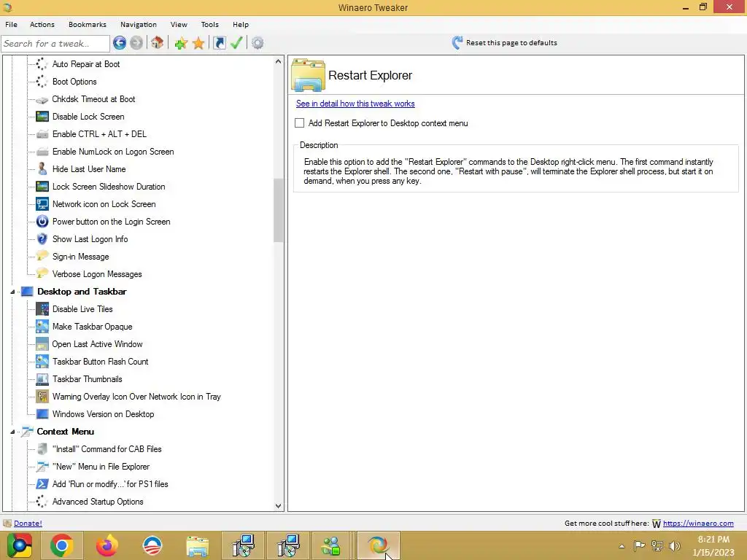Open the home page icon in toolbar
The width and height of the screenshot is (747, 560).
(x=158, y=43)
